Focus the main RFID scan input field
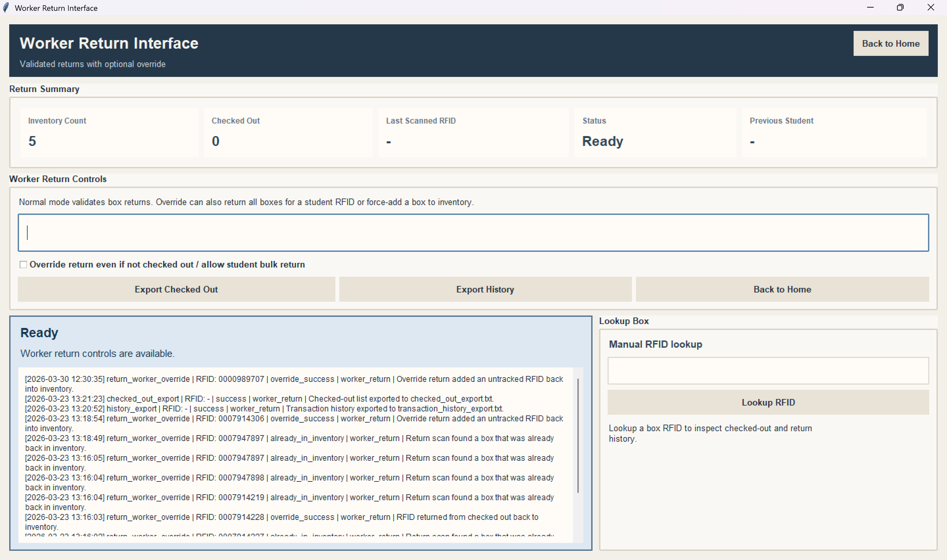The width and height of the screenshot is (947, 560). (x=473, y=232)
